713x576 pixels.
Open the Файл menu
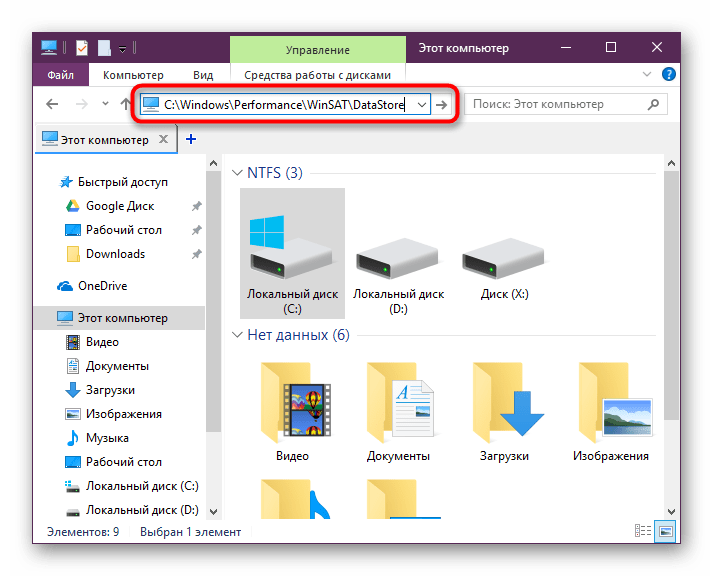pyautogui.click(x=60, y=75)
